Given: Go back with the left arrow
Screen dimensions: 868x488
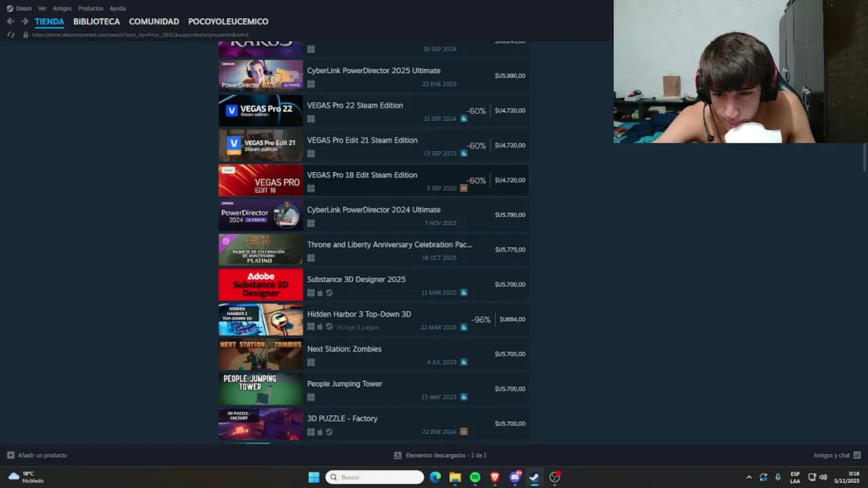Looking at the screenshot, I should (10, 22).
